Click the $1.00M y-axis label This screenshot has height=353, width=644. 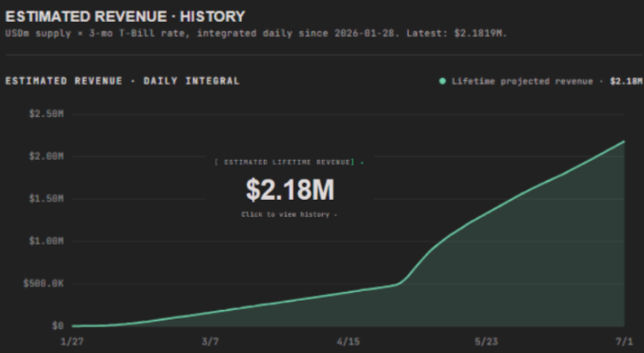click(47, 241)
